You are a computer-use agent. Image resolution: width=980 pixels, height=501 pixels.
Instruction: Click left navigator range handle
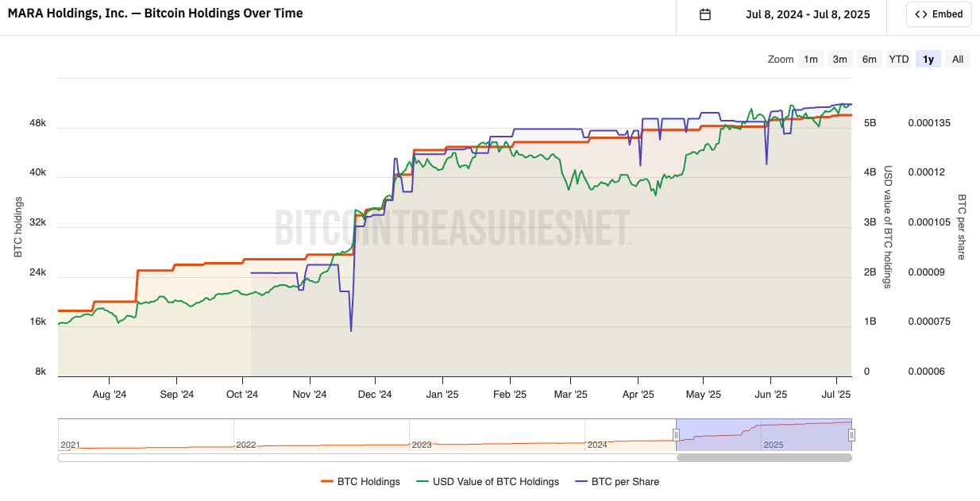[x=676, y=434]
